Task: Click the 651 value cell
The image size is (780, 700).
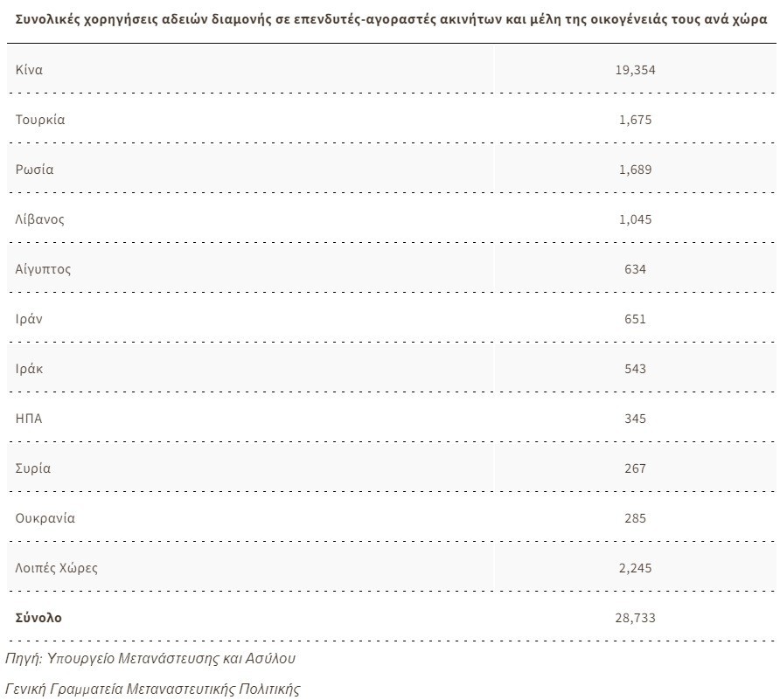Action: 635,319
